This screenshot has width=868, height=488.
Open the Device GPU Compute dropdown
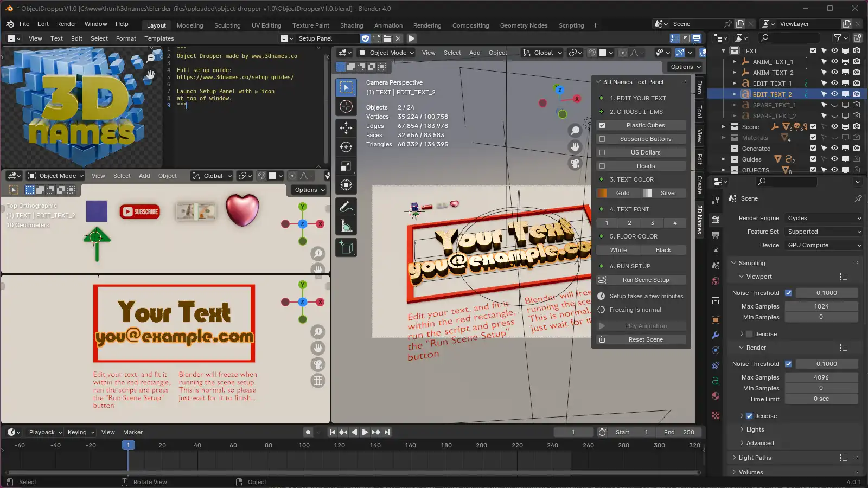[x=824, y=245]
